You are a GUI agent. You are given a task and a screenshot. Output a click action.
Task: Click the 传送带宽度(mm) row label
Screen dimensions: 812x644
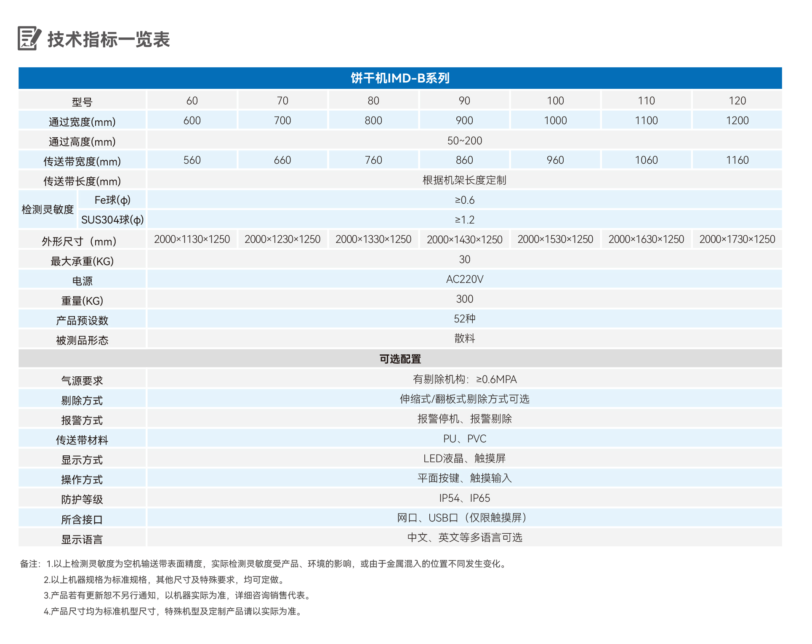pyautogui.click(x=83, y=160)
